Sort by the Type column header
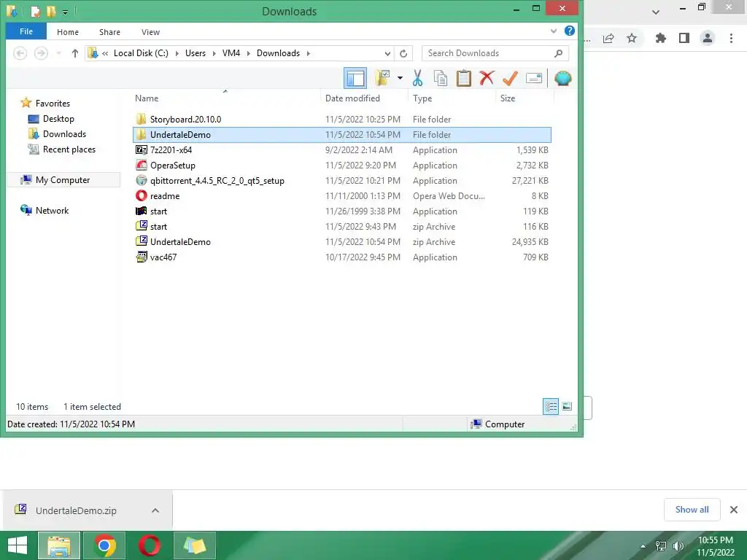747x560 pixels. [x=422, y=98]
